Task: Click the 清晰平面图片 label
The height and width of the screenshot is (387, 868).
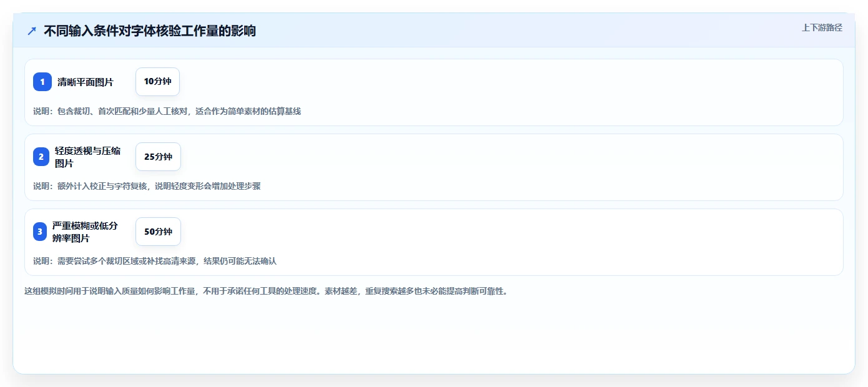Action: [86, 82]
